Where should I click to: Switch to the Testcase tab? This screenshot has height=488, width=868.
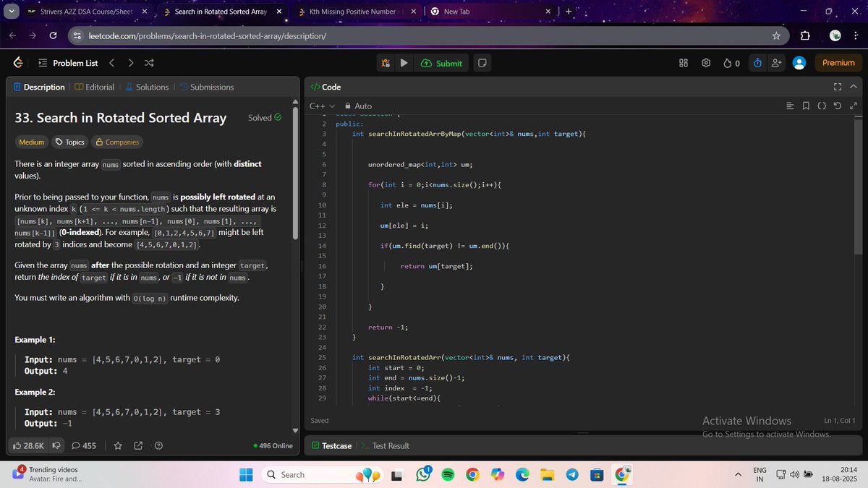pos(331,446)
